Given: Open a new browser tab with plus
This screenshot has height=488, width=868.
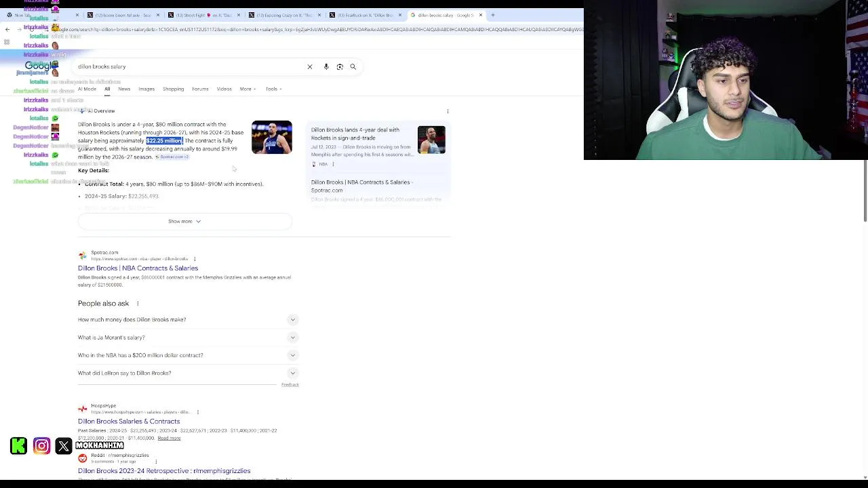Looking at the screenshot, I should pyautogui.click(x=493, y=15).
